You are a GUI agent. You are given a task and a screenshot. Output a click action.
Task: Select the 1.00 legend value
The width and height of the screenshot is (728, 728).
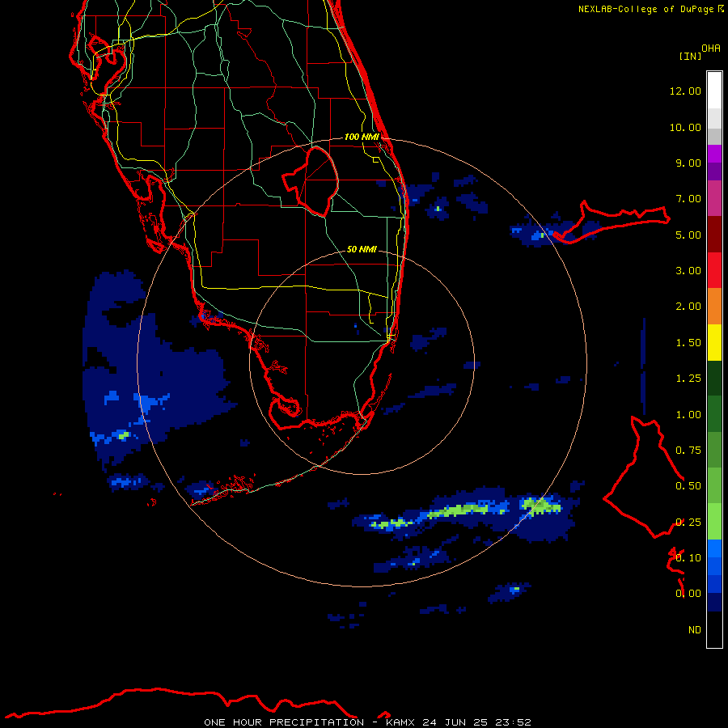coord(688,415)
